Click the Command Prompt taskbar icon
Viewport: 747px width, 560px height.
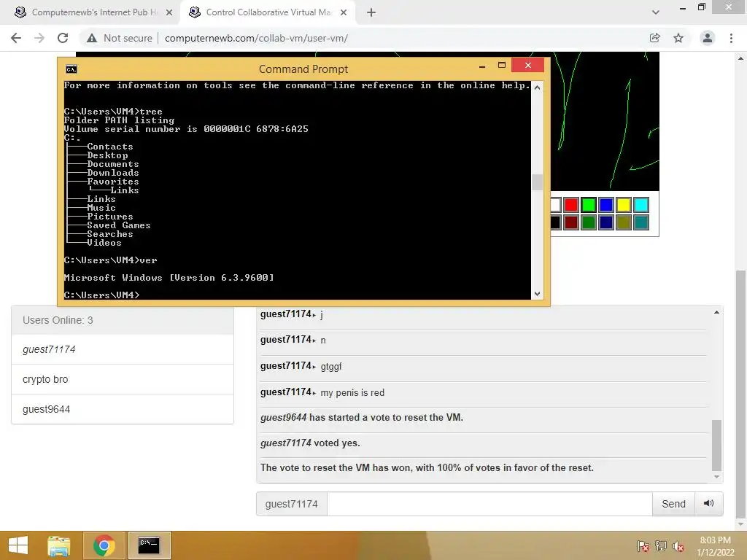pyautogui.click(x=149, y=545)
